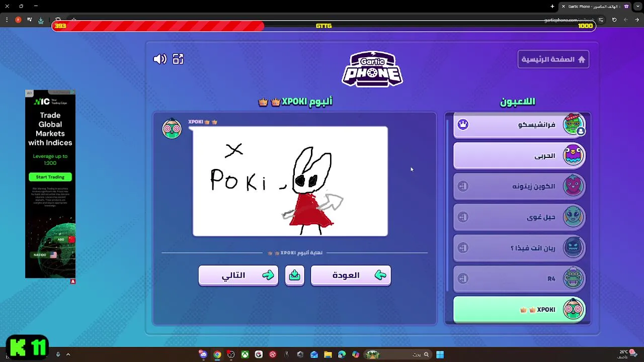Open Chrome three-dot menu

click(x=7, y=20)
